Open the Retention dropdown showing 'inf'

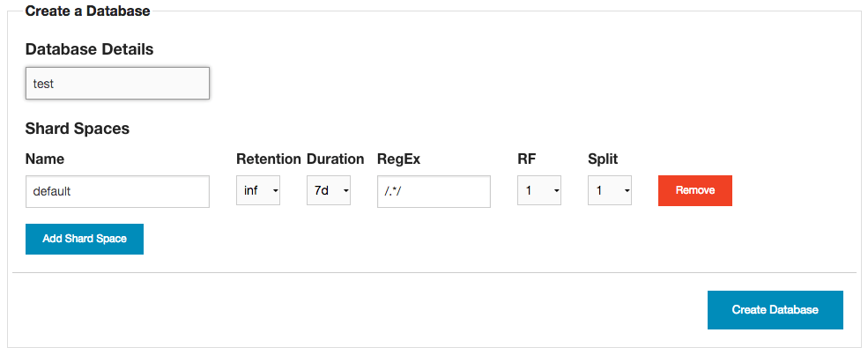tap(258, 191)
